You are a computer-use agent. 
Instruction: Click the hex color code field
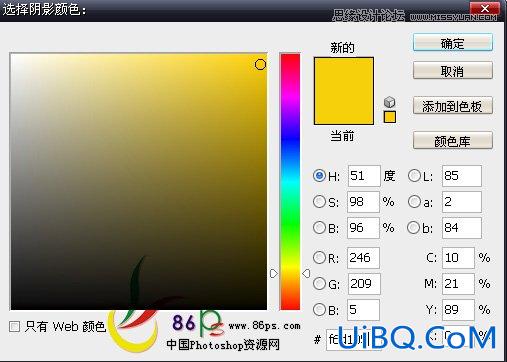coord(354,339)
